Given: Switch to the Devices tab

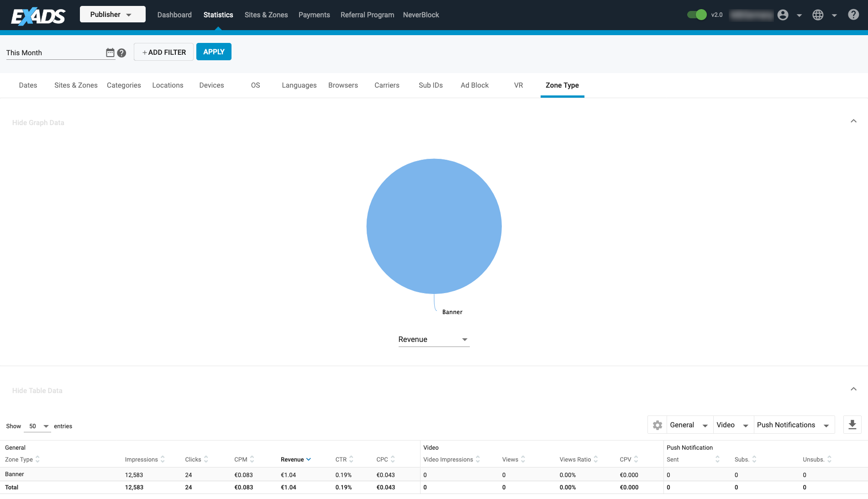Looking at the screenshot, I should point(211,85).
